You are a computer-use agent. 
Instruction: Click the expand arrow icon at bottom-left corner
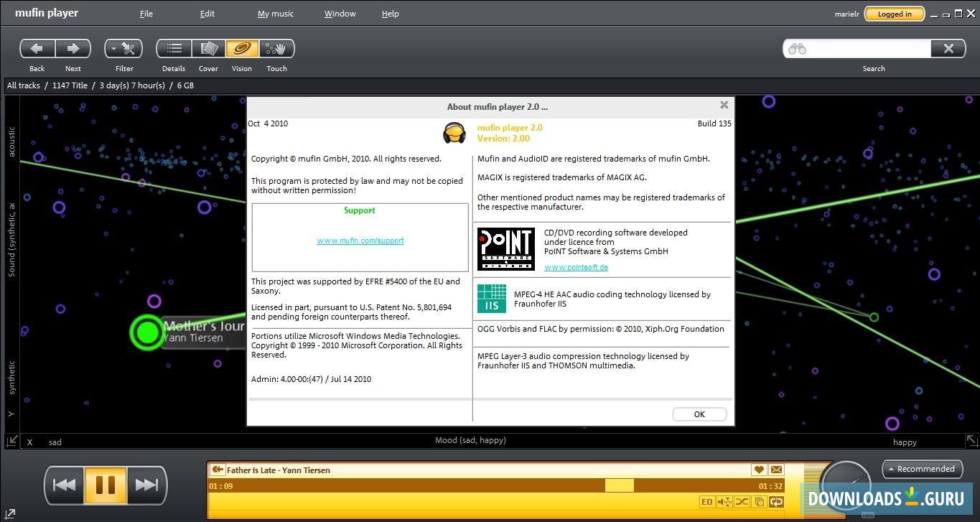tap(10, 514)
